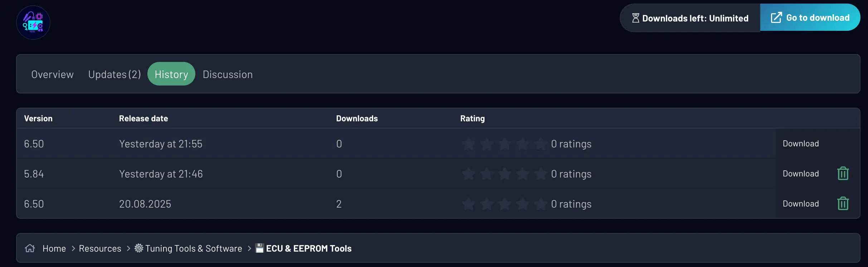Click the ECU & EEPROM Tools breadcrumb

pyautogui.click(x=309, y=248)
